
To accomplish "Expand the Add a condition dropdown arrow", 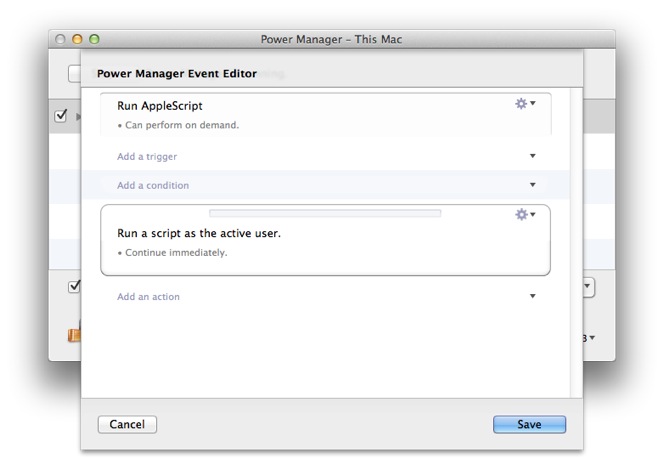I will click(533, 185).
